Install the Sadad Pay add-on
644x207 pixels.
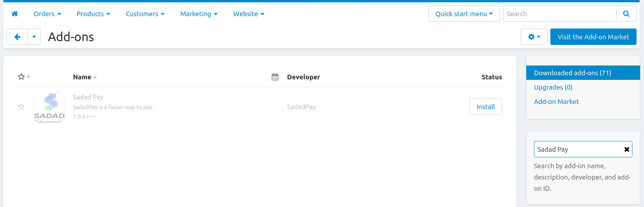(485, 107)
